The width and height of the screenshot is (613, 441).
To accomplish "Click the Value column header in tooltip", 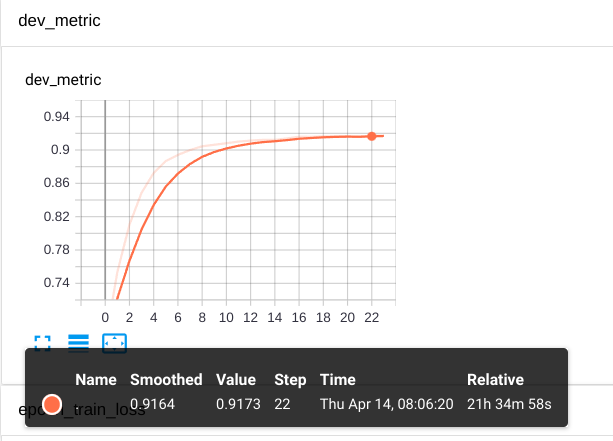I will coord(238,380).
